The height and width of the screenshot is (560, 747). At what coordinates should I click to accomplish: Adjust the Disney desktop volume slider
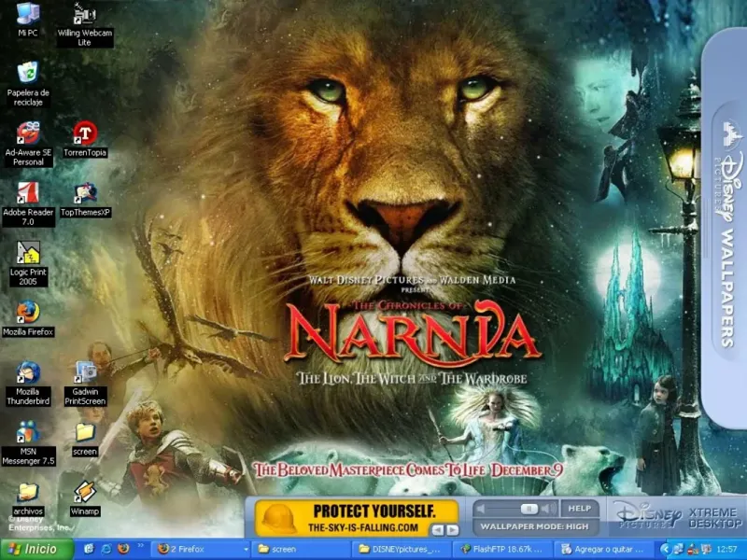[x=529, y=509]
